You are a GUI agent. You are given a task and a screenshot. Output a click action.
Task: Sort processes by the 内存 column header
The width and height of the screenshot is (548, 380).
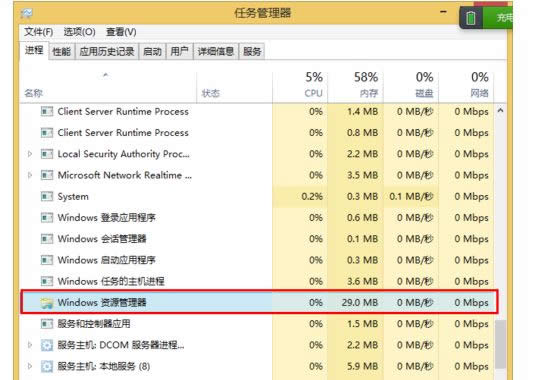[x=355, y=85]
